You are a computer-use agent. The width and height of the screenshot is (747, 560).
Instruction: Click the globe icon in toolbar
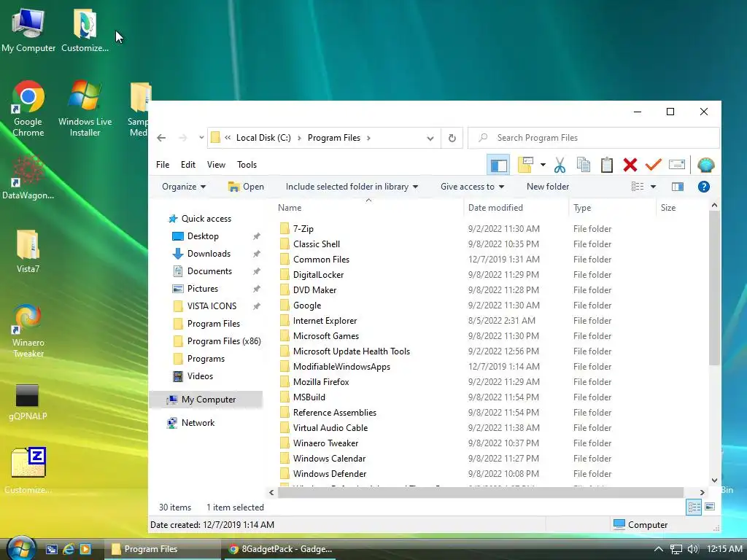(705, 165)
